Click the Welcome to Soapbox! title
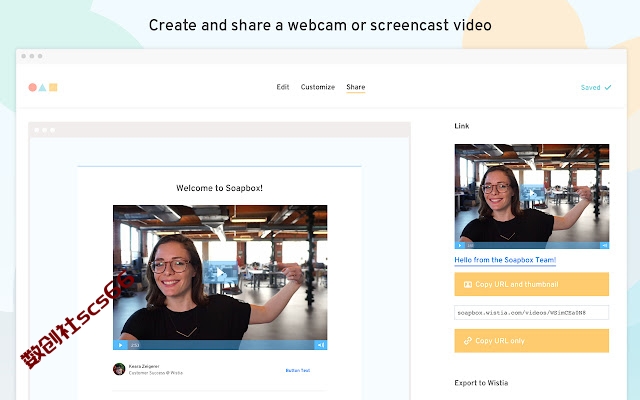640x400 pixels. coord(220,188)
